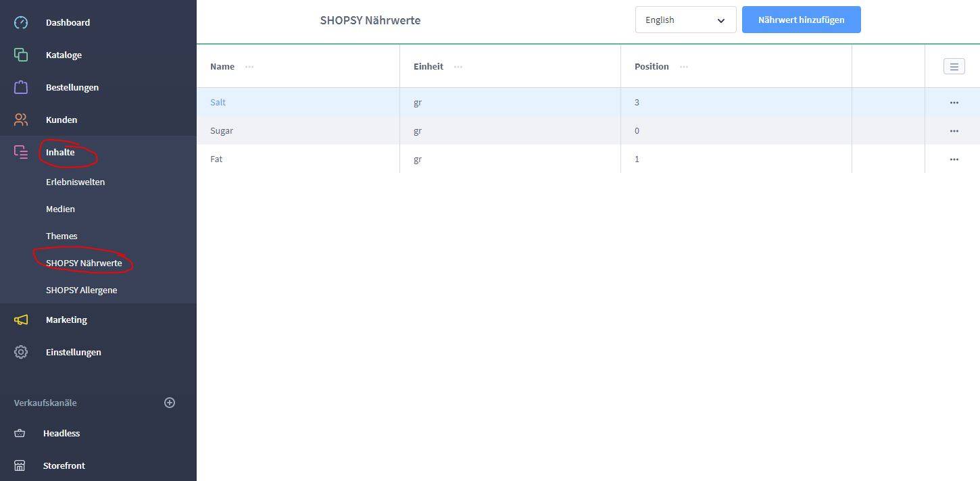Click position value 0 in Sugar row
This screenshot has height=481, width=980.
637,130
